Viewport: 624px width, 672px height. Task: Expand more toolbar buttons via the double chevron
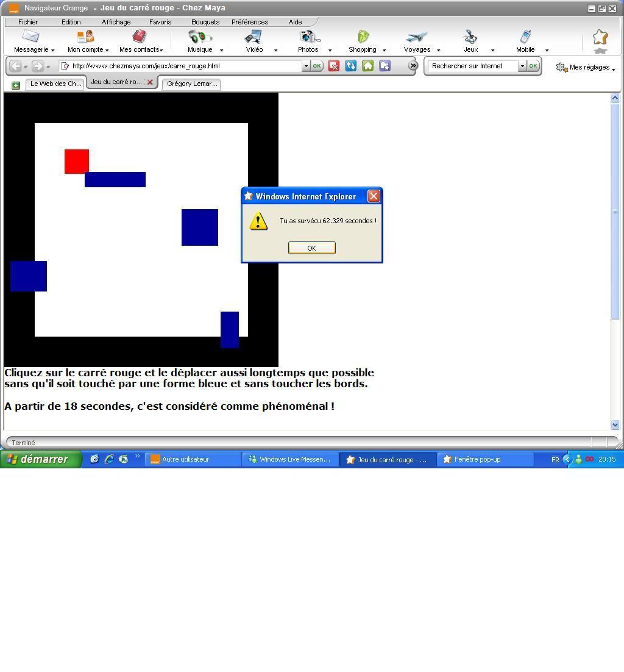point(413,66)
